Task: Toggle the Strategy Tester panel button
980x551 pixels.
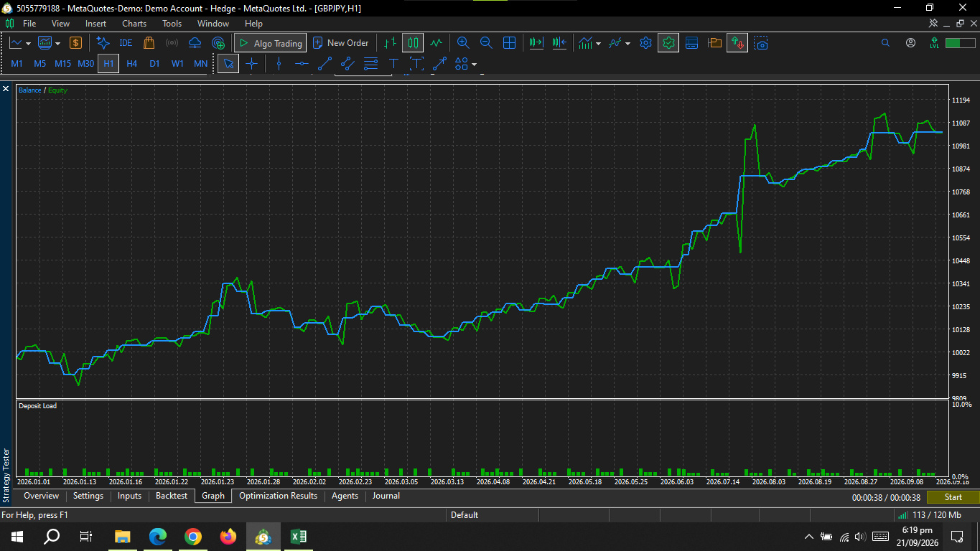Action: (668, 43)
